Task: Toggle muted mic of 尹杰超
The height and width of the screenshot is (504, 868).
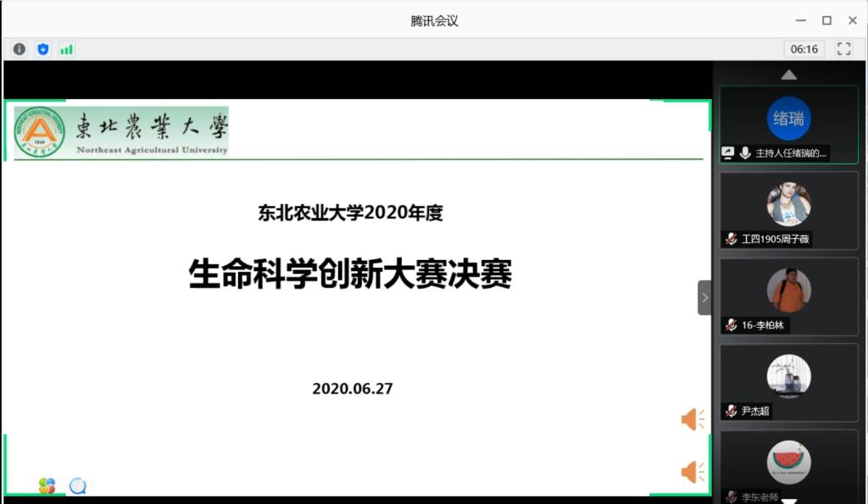Action: point(731,412)
